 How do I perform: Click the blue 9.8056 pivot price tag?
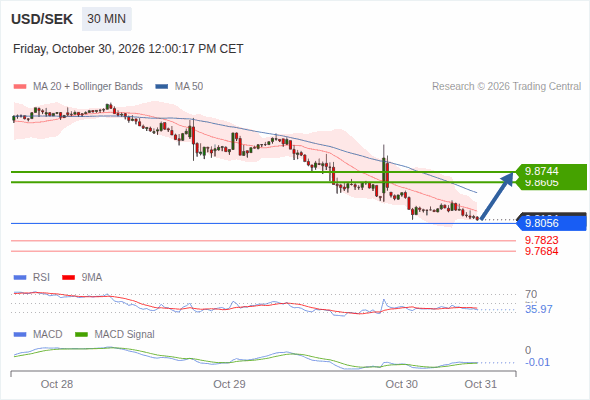[x=552, y=223]
